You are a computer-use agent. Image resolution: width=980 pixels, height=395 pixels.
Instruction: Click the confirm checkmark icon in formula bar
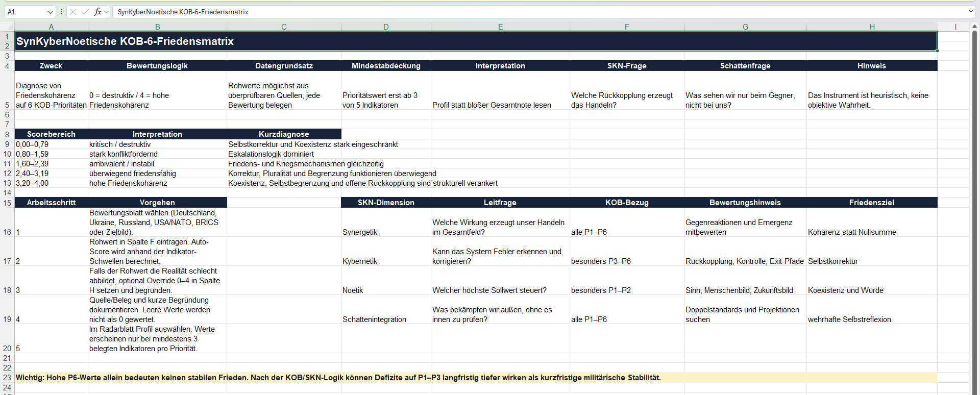(x=85, y=12)
